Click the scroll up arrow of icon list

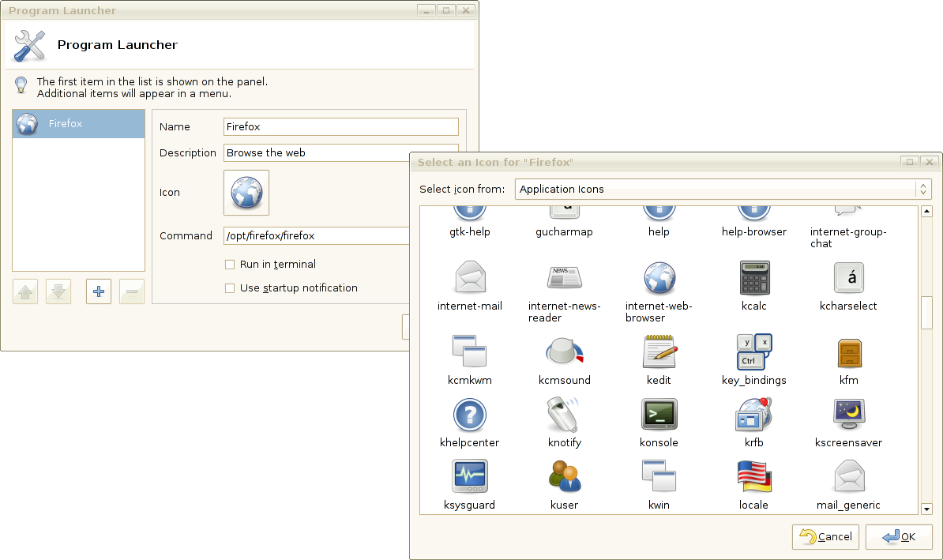926,211
